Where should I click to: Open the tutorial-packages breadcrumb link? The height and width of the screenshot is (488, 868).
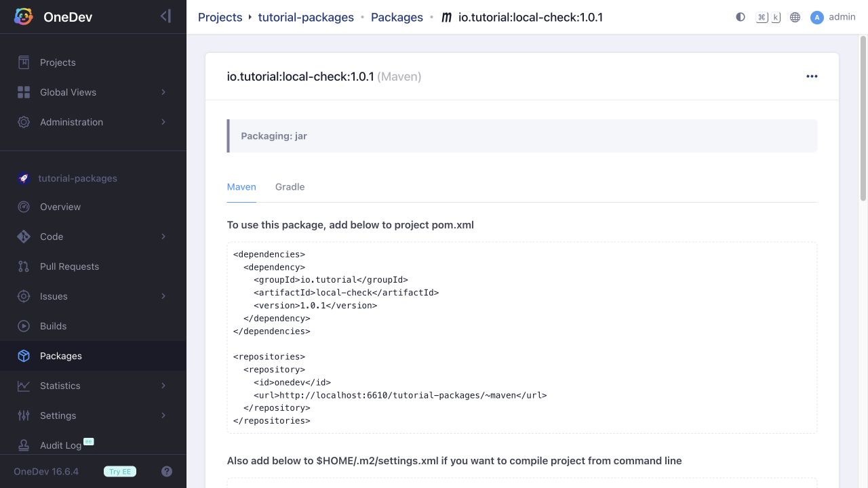pos(306,18)
